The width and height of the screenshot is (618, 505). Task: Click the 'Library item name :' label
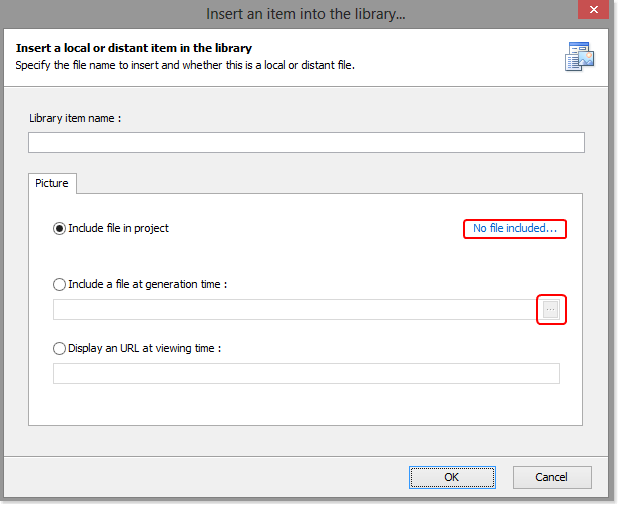75,118
